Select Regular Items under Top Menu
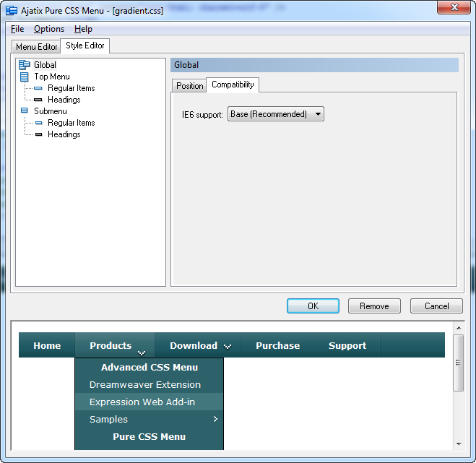Image resolution: width=476 pixels, height=463 pixels. (72, 88)
